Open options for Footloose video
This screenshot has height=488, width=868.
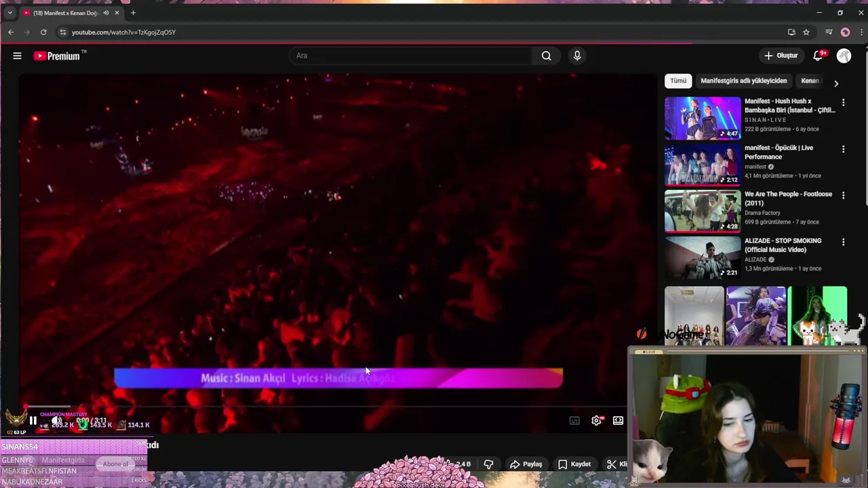pyautogui.click(x=843, y=195)
